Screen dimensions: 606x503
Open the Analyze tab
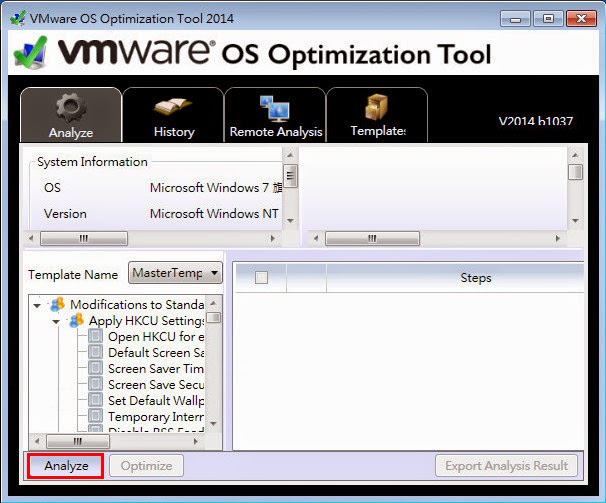point(71,115)
